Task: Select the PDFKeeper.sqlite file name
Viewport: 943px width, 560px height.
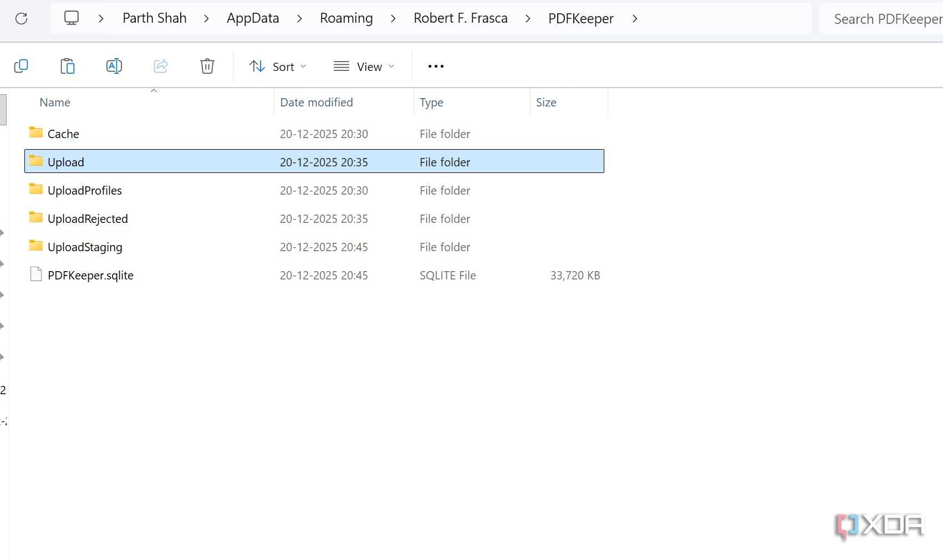Action: point(90,276)
